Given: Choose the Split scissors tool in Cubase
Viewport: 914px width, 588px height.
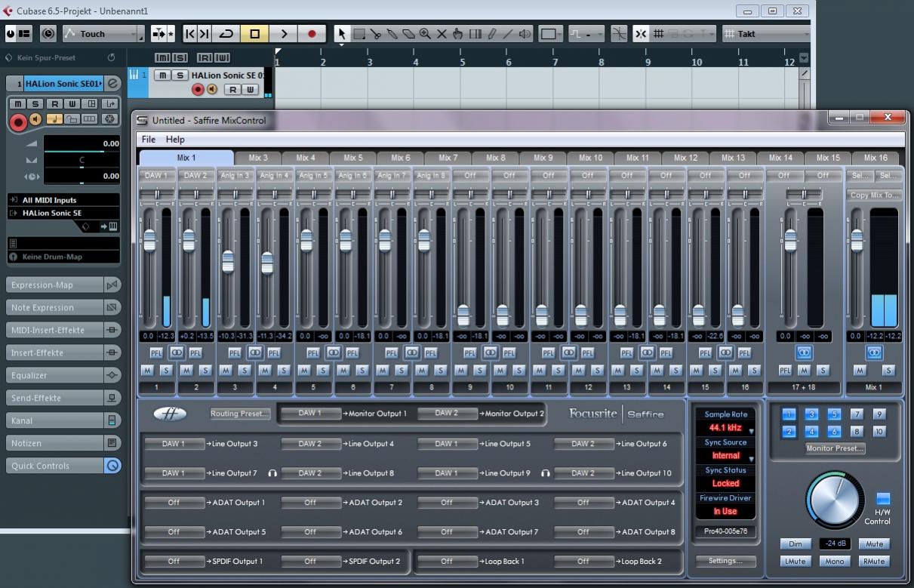Looking at the screenshot, I should pos(375,34).
